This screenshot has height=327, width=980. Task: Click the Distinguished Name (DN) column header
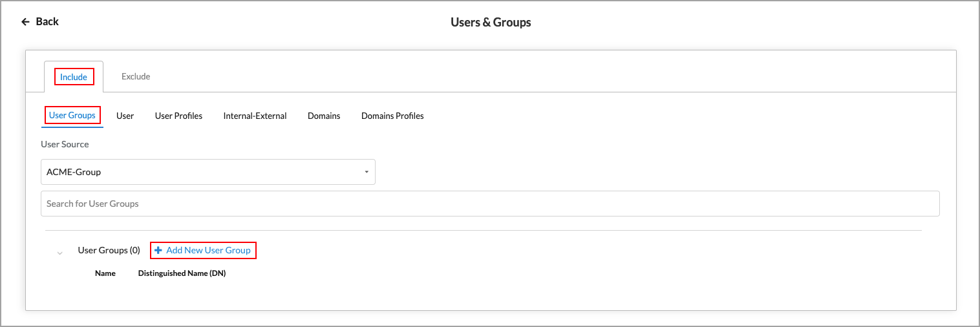[182, 273]
